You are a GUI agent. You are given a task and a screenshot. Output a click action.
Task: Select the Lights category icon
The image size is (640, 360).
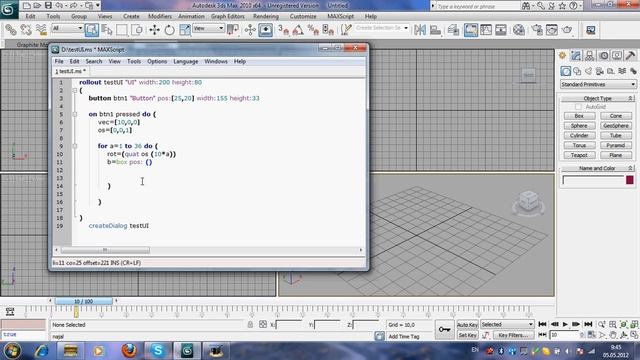click(x=588, y=71)
